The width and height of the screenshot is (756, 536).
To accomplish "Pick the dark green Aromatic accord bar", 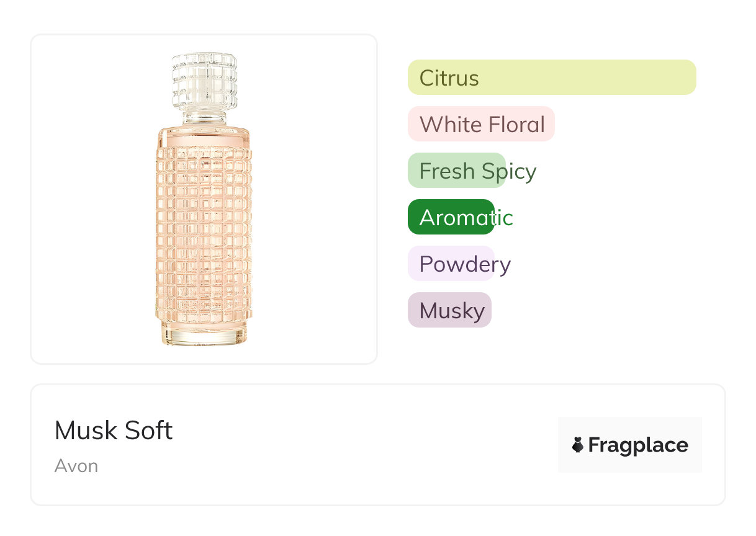I will pyautogui.click(x=451, y=217).
